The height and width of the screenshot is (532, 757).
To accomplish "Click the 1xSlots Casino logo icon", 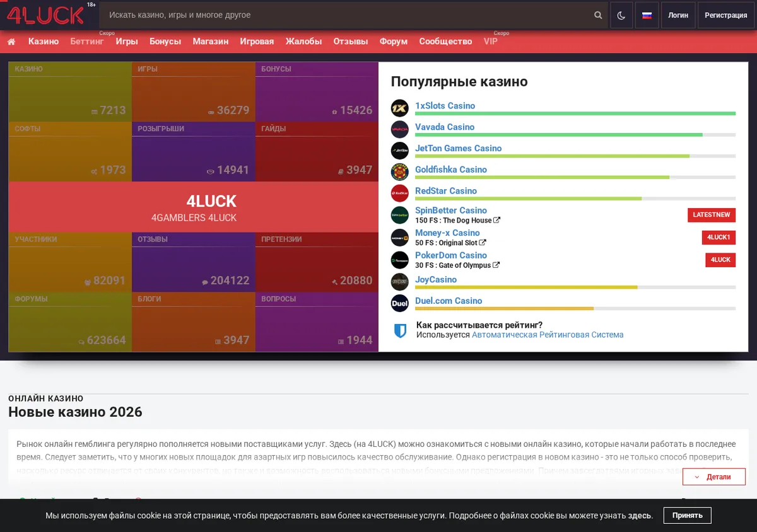I will coord(400,108).
